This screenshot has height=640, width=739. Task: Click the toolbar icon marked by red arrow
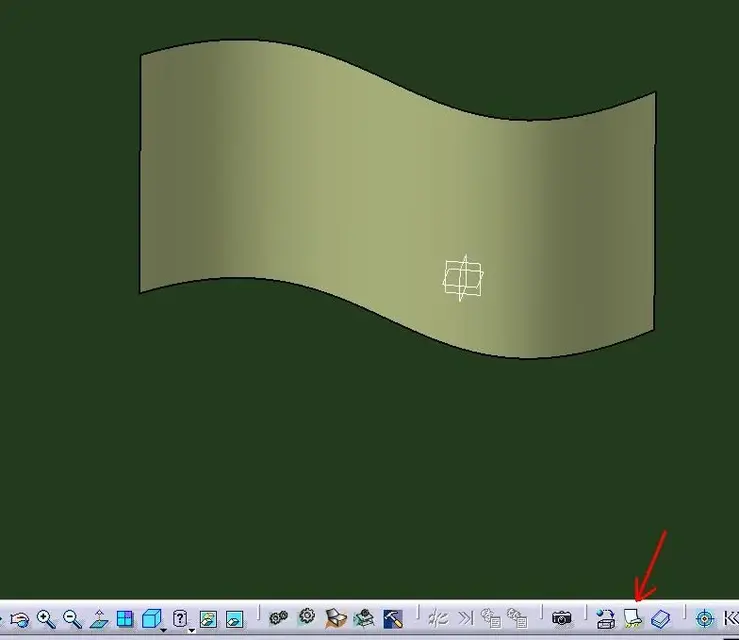(x=632, y=619)
